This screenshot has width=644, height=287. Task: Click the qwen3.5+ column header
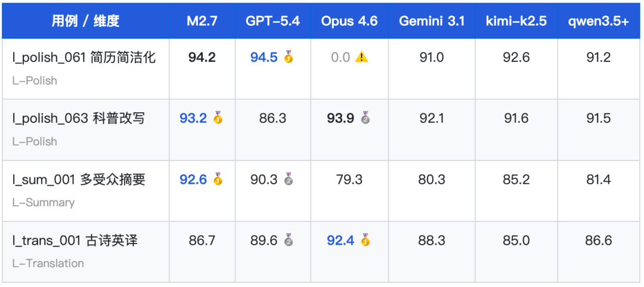598,21
